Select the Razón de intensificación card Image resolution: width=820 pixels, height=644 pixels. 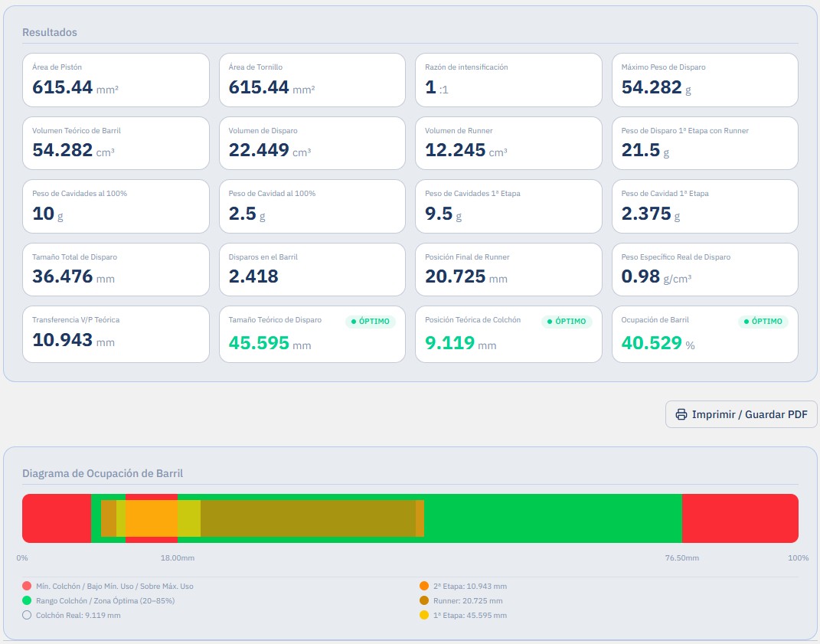[508, 80]
